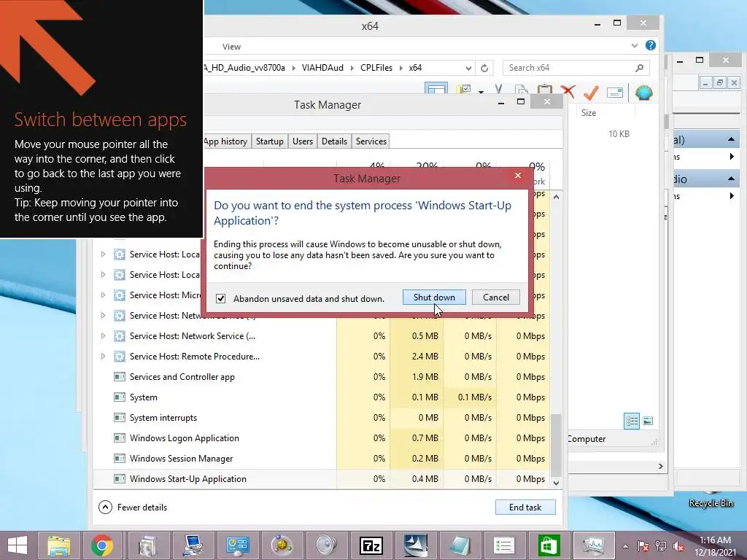Open the notepad-style taskbar icon

tap(460, 545)
